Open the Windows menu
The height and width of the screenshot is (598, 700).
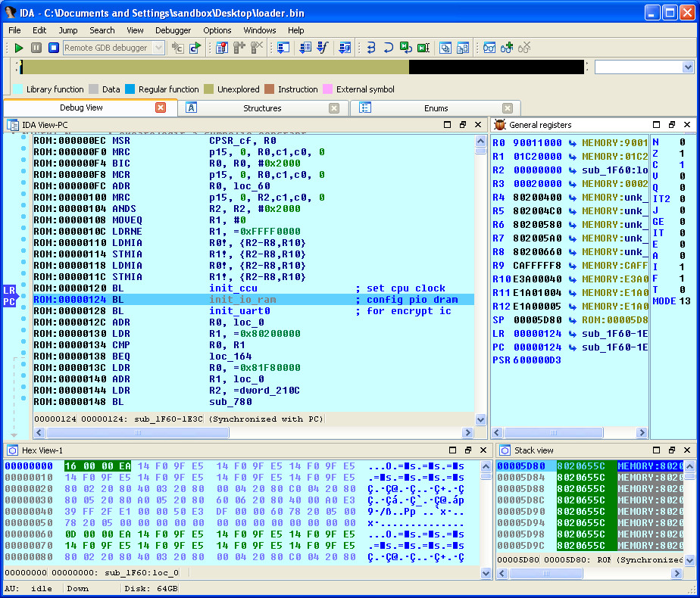tap(259, 30)
